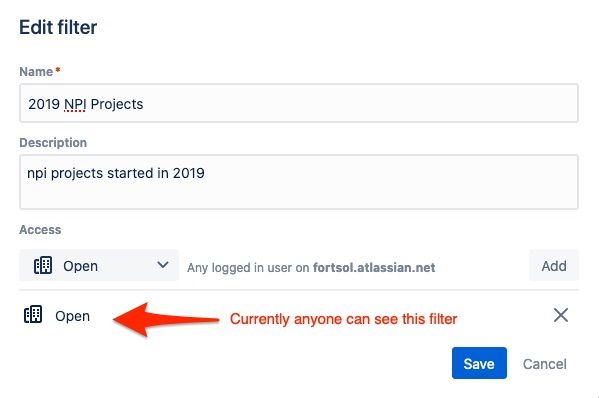Click the red required asterisk next to Name

(58, 70)
